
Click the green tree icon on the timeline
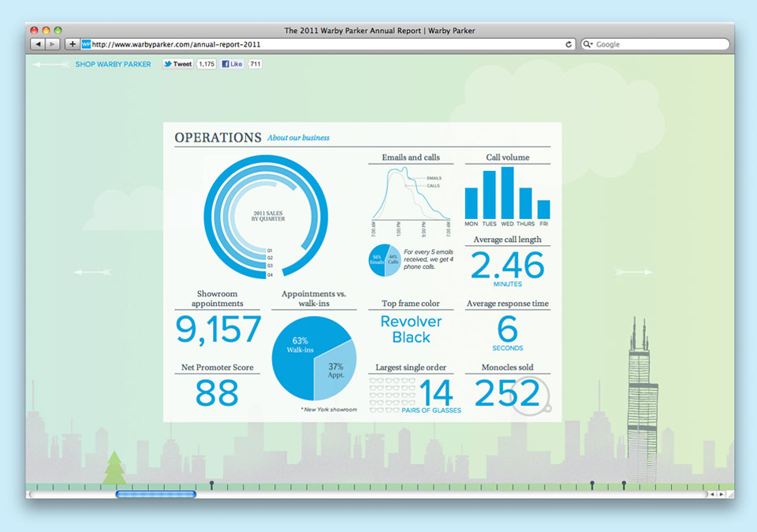point(114,467)
